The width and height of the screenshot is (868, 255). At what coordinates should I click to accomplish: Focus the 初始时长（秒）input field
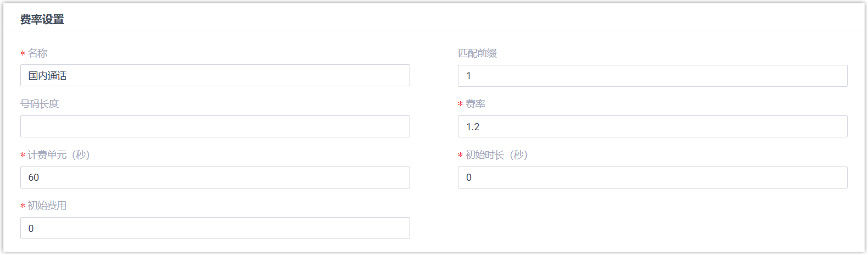(653, 178)
